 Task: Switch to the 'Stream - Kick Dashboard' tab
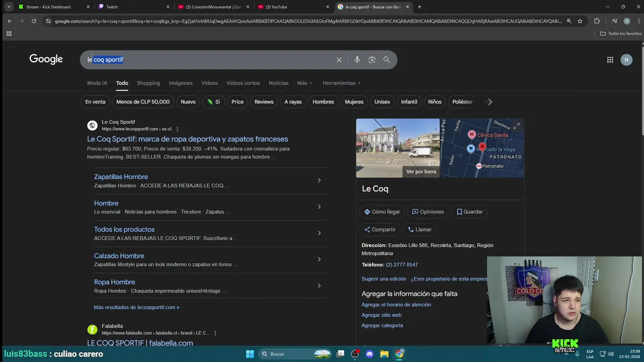tap(54, 7)
